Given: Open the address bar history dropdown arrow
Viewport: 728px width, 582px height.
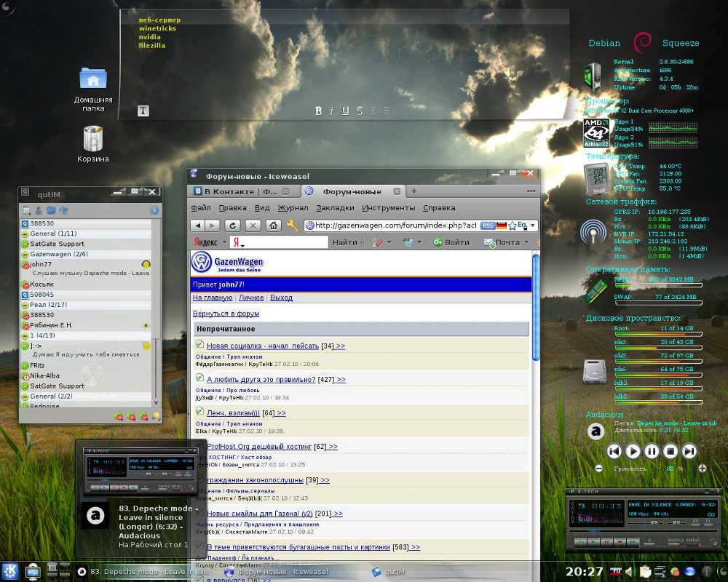Looking at the screenshot, I should click(533, 226).
